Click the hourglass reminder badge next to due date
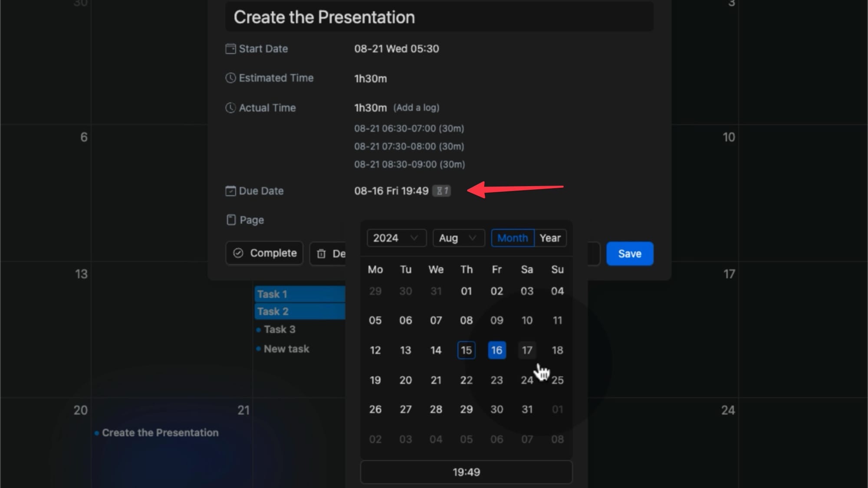 (441, 191)
